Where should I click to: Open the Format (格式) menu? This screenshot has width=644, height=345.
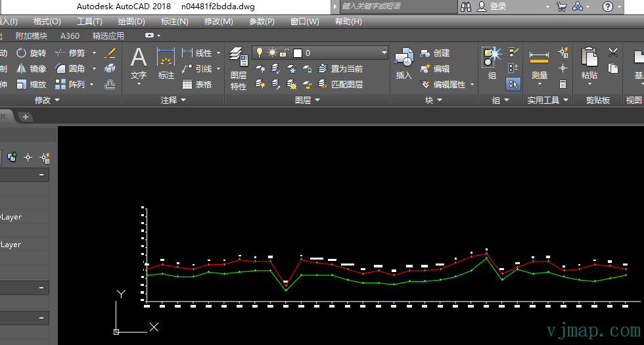(47, 22)
